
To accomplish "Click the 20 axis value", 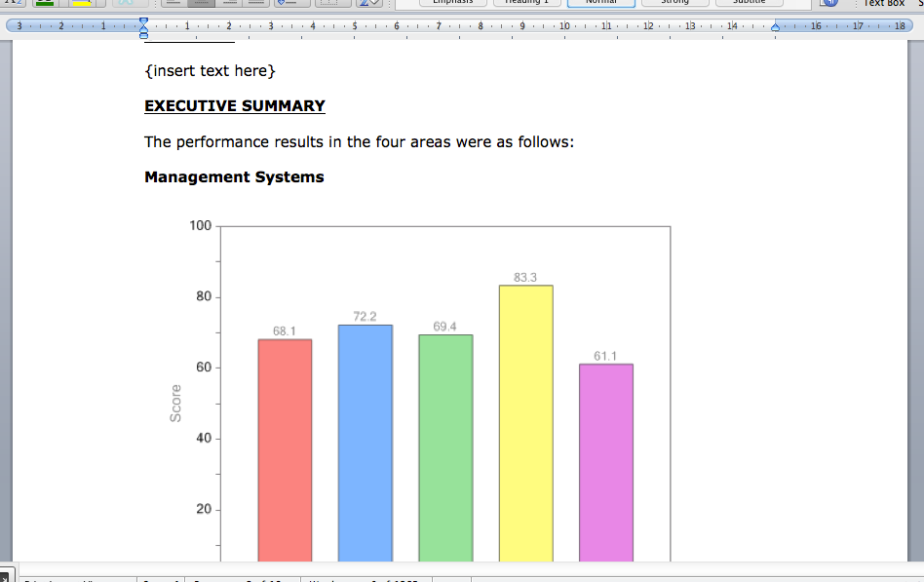I will [x=204, y=509].
